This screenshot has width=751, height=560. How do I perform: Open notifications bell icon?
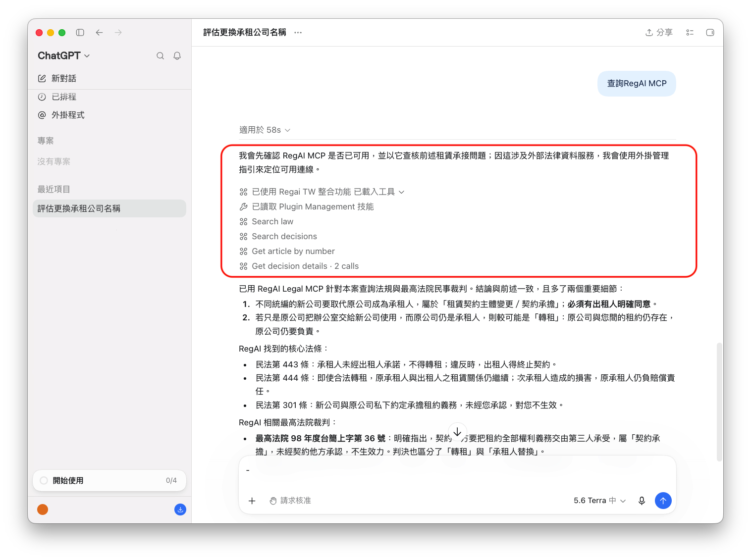pyautogui.click(x=177, y=56)
